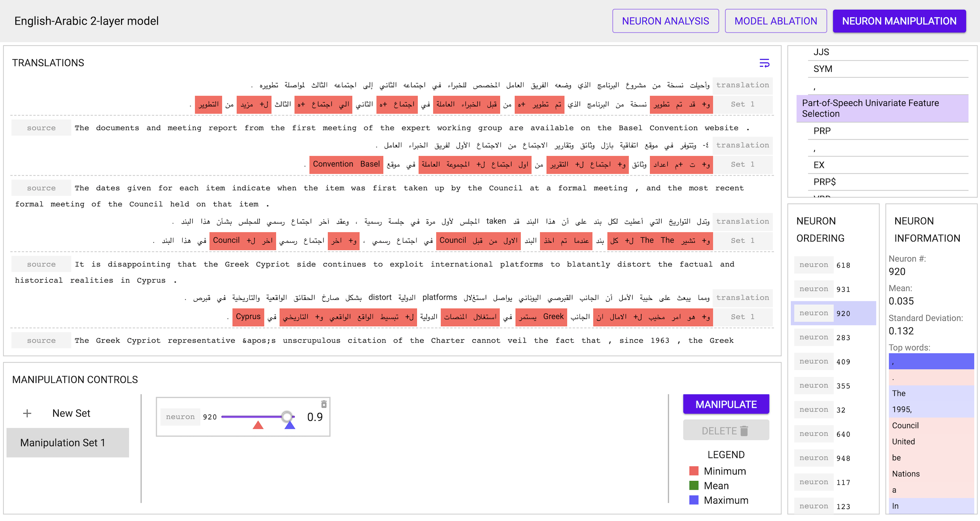Click the plus icon beside New Set

(x=27, y=413)
